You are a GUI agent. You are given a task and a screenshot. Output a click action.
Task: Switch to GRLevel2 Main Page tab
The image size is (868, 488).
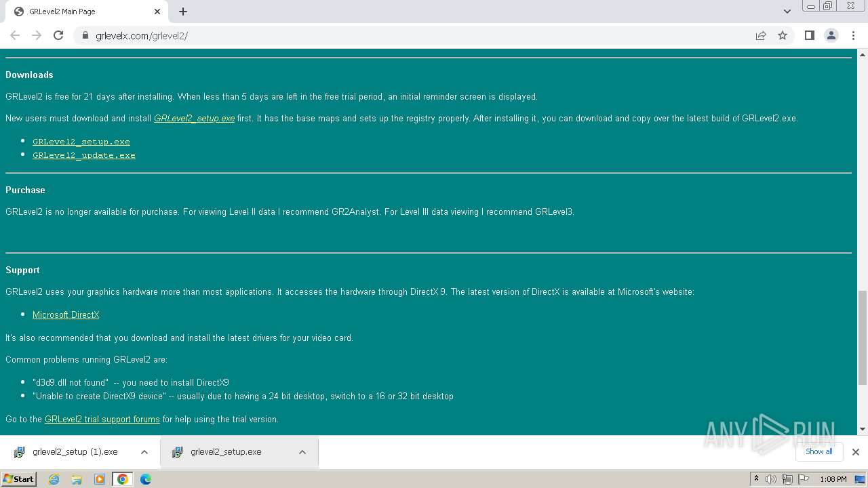tap(85, 12)
